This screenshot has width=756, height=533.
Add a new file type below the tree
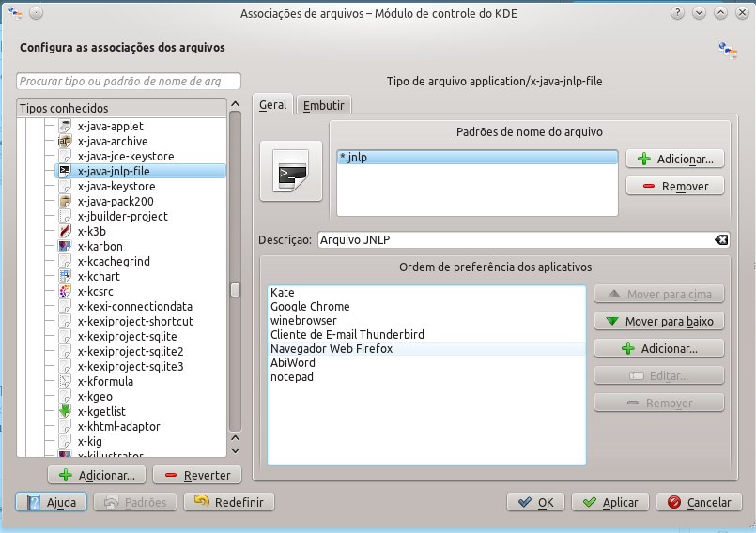(x=97, y=475)
